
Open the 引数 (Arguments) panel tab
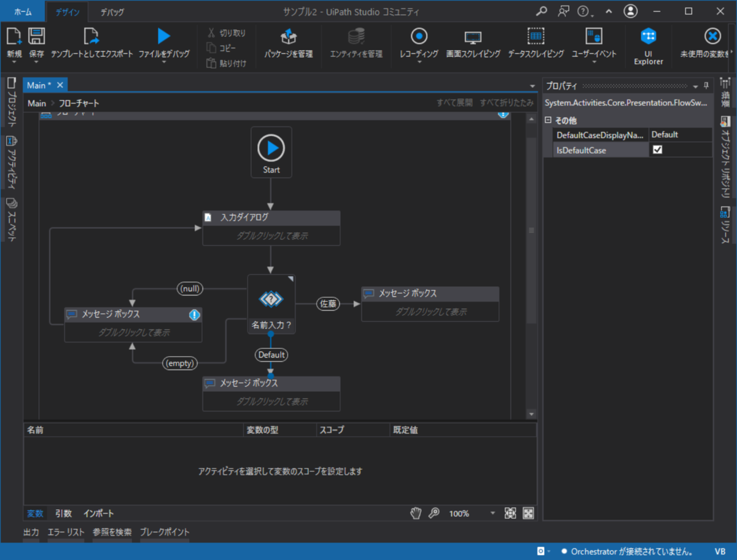click(x=63, y=513)
